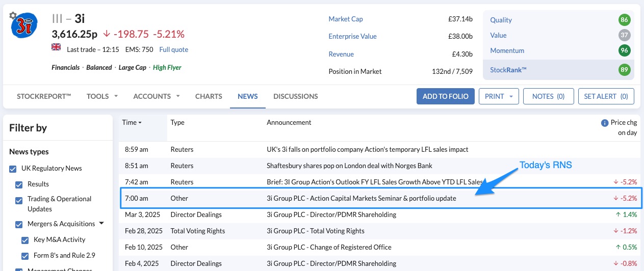Click the Price chg on day header

[x=624, y=128]
